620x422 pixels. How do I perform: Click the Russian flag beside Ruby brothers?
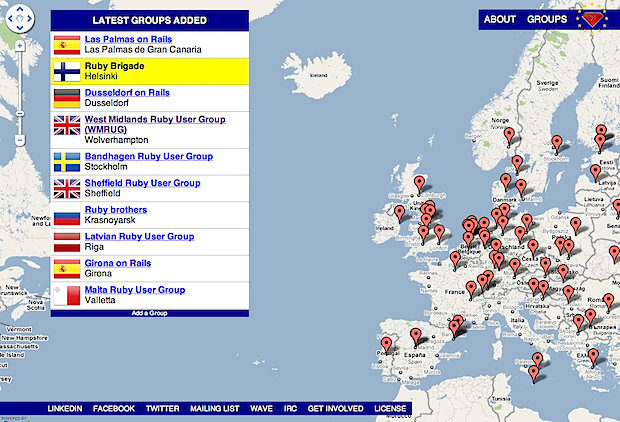(67, 215)
